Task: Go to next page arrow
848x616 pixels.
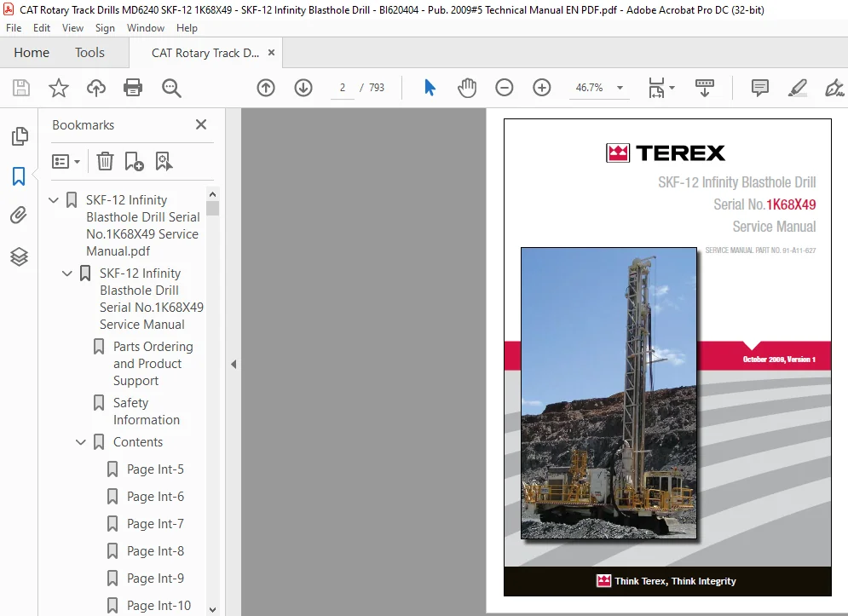Action: tap(303, 88)
